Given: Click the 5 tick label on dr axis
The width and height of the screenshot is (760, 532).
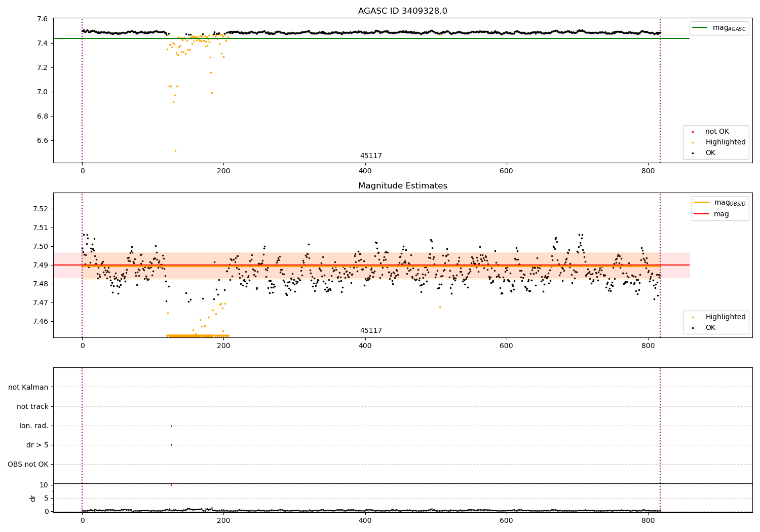Looking at the screenshot, I should pos(46,498).
